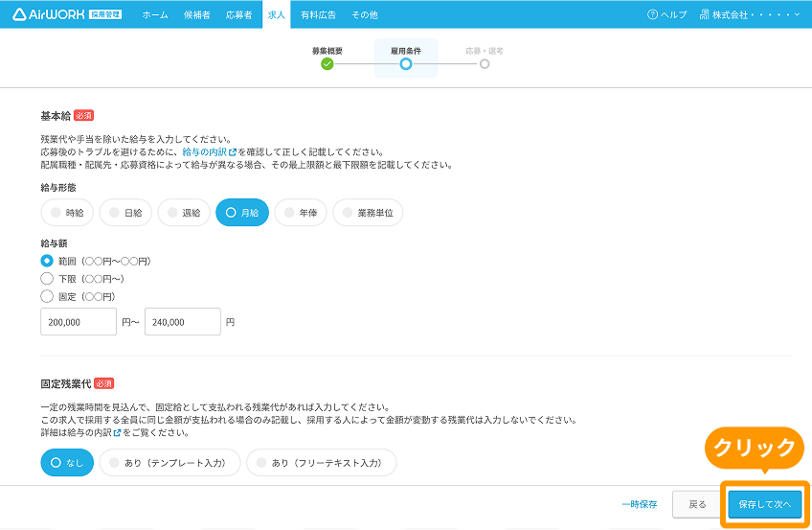
Task: Click 保存して次へ button
Action: [x=765, y=504]
